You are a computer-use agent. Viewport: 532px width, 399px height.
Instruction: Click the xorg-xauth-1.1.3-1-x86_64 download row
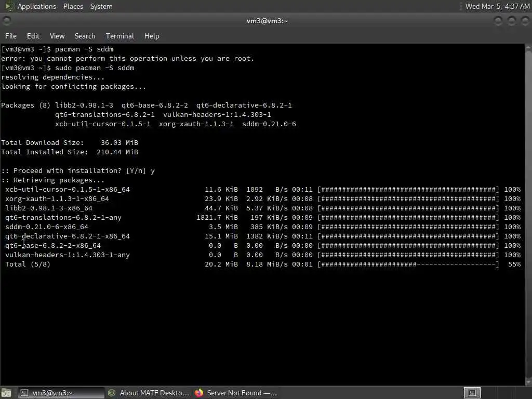(x=263, y=199)
